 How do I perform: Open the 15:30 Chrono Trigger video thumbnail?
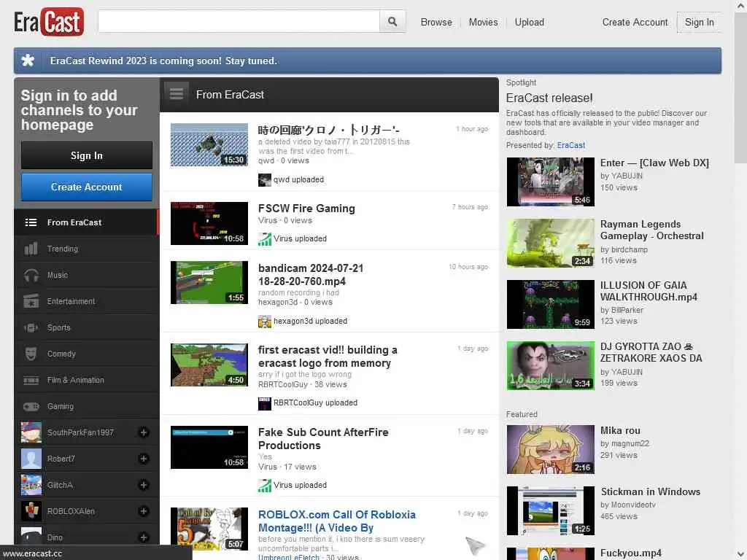click(209, 145)
